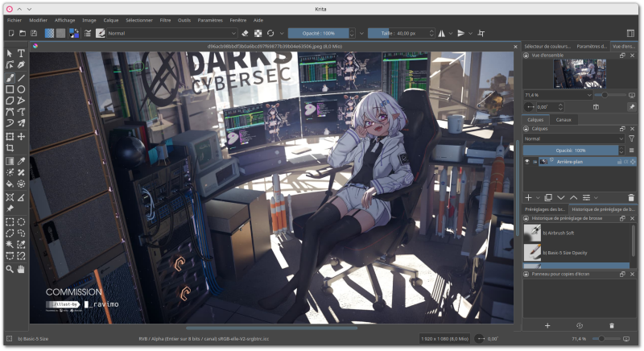This screenshot has height=351, width=644.
Task: Select the b) Airbrush Soft preset
Action: point(576,233)
